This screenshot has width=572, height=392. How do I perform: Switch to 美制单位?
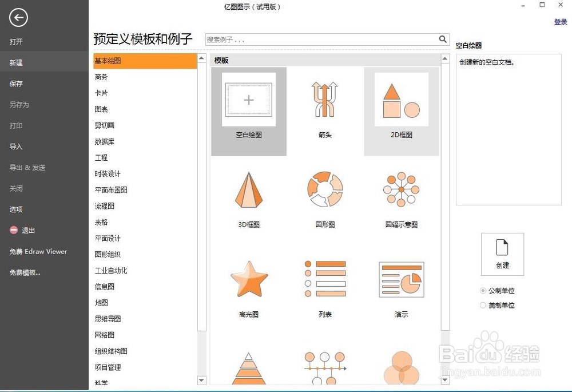(483, 305)
